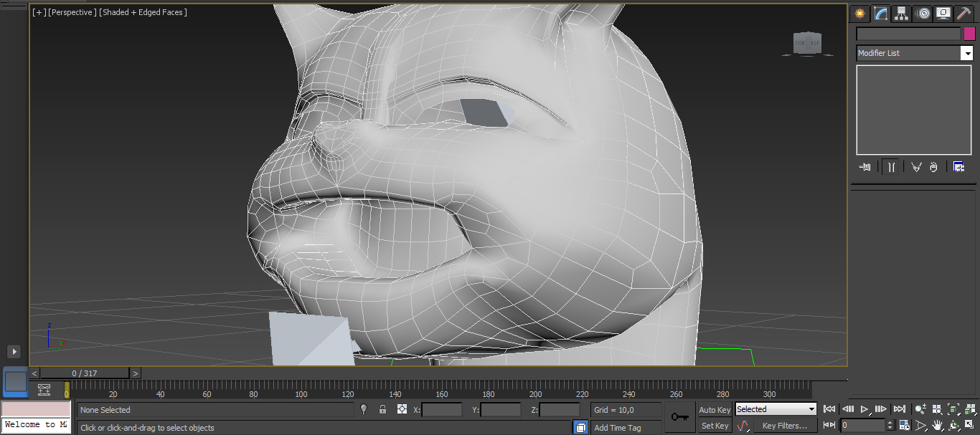
Task: Step to previous frame
Action: (847, 409)
